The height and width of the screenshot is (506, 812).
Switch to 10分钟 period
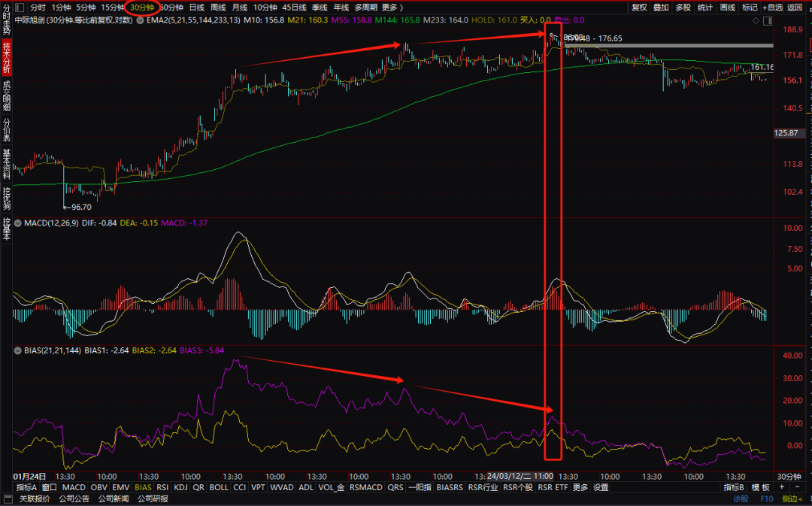tap(265, 8)
